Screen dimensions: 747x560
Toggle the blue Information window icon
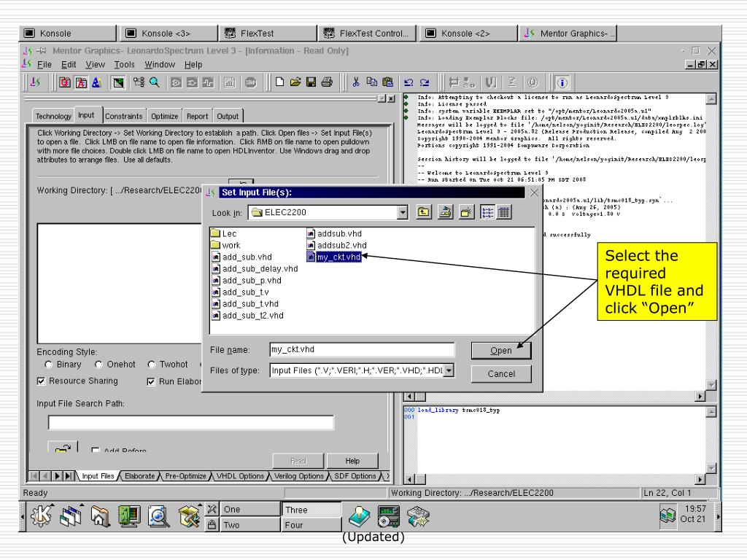[562, 82]
